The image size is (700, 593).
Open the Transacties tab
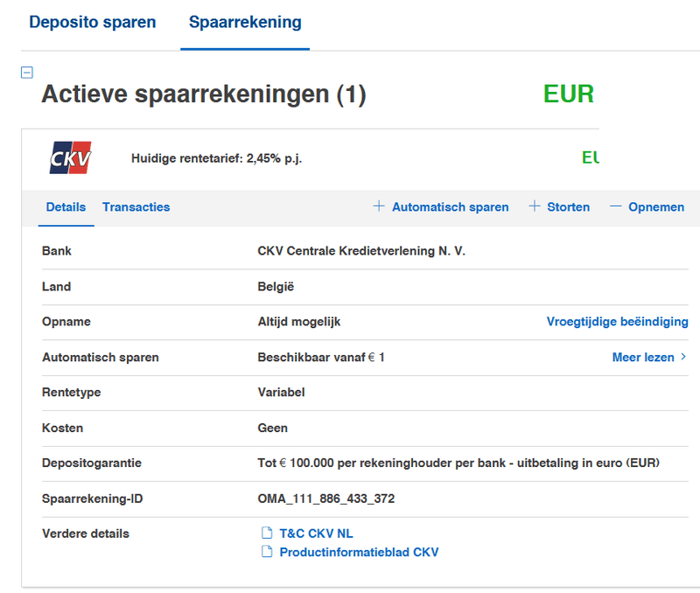pyautogui.click(x=136, y=207)
